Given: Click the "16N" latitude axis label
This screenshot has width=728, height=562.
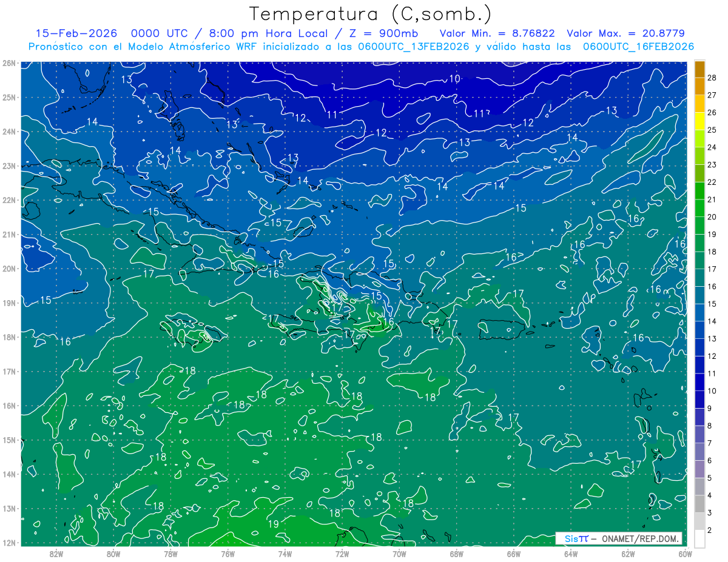Looking at the screenshot, I should click(x=10, y=406).
